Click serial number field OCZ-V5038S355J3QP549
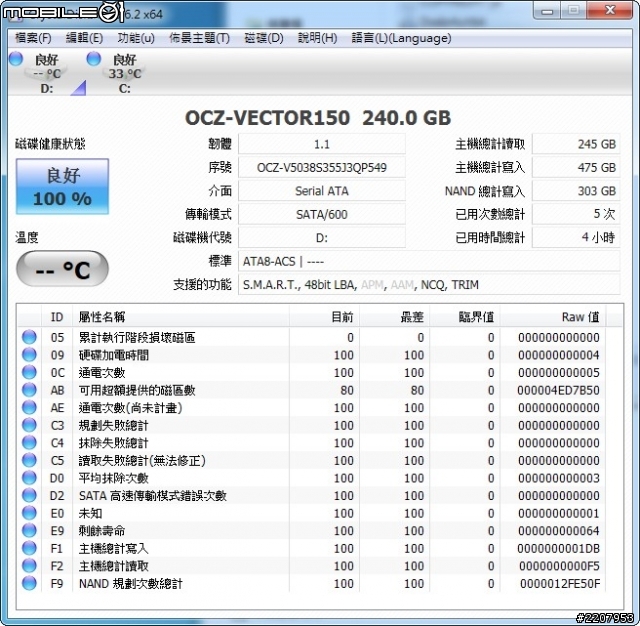The height and width of the screenshot is (626, 640). click(322, 167)
